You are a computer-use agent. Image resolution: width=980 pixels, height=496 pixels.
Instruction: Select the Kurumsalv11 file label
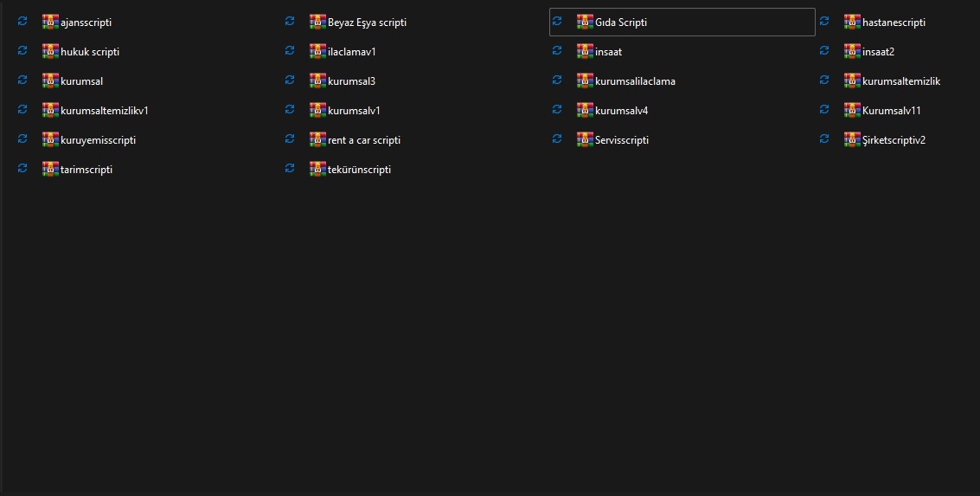pyautogui.click(x=890, y=111)
